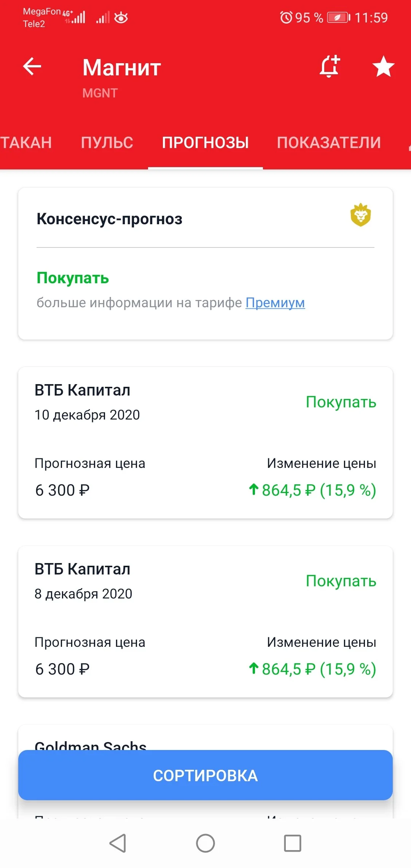Open the ПОКАЗАТЕЛИ tab
The height and width of the screenshot is (868, 411).
pos(329,143)
